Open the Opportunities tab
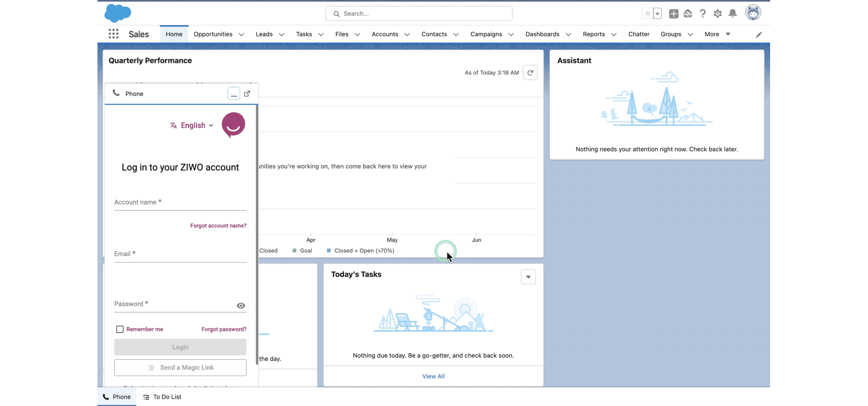This screenshot has height=406, width=868. pos(213,34)
